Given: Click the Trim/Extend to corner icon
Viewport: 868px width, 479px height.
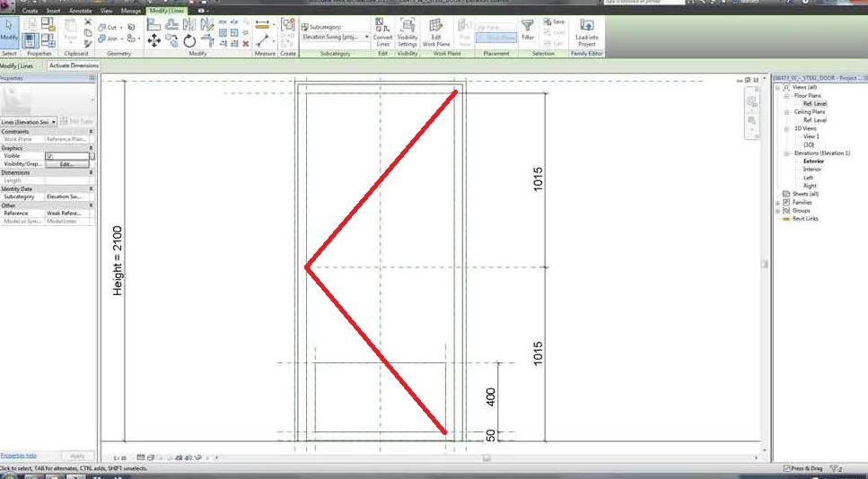Looking at the screenshot, I should click(207, 40).
